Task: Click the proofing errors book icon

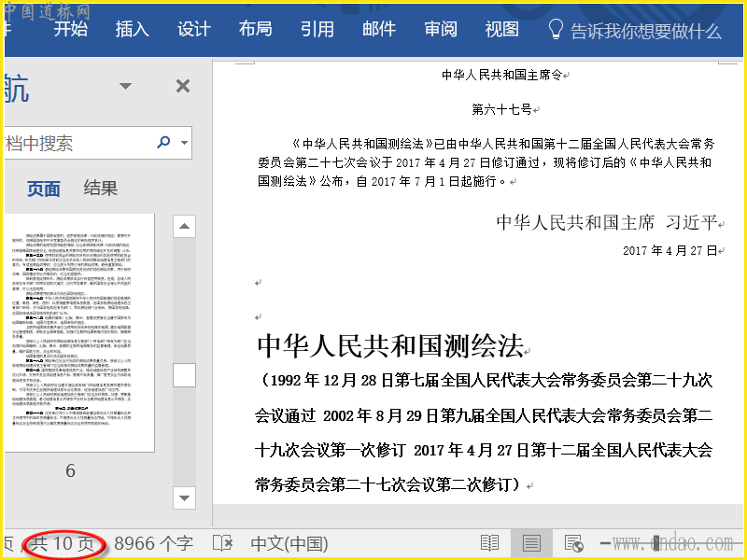Action: (222, 543)
